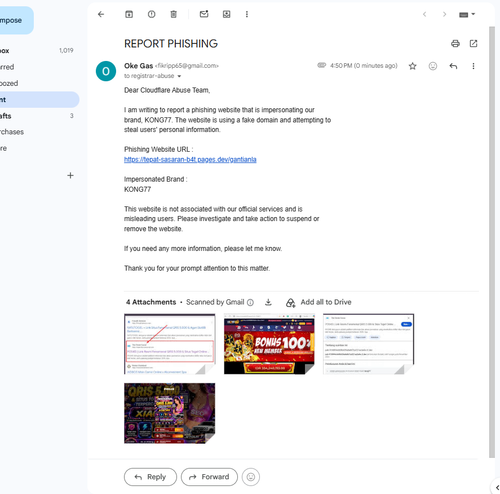Image resolution: width=500 pixels, height=494 pixels.
Task: Open the search results screenshot attachment
Action: (170, 344)
